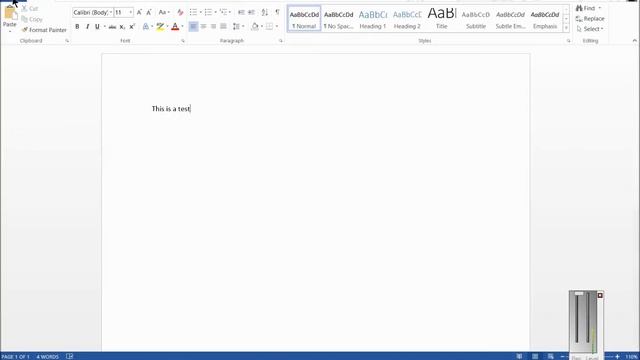The image size is (640, 360).
Task: Collapse the ribbon with the arrow
Action: click(x=634, y=40)
